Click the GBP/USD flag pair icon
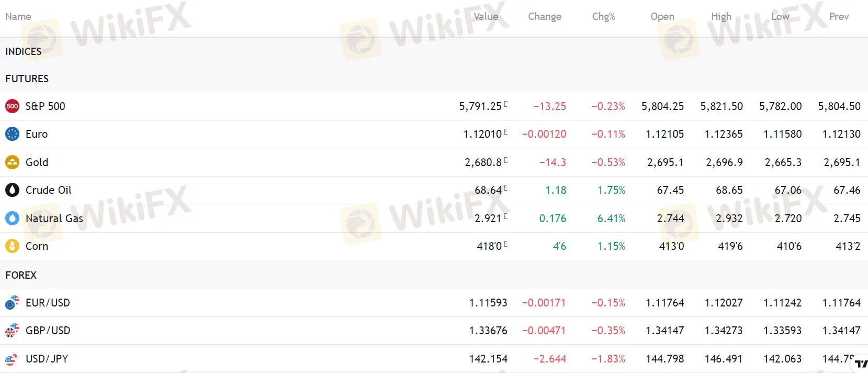The height and width of the screenshot is (373, 868). coord(12,331)
